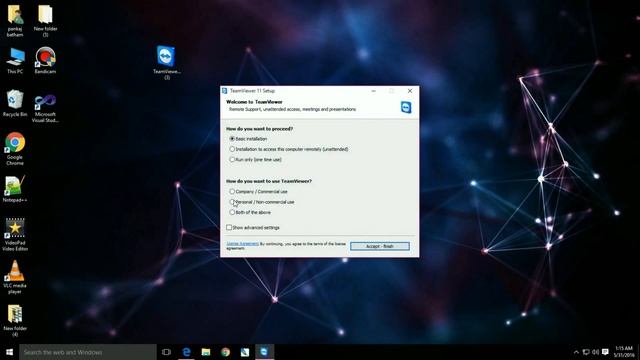Select the TeamViewer installer desktop icon
640x360 pixels.
click(x=167, y=62)
